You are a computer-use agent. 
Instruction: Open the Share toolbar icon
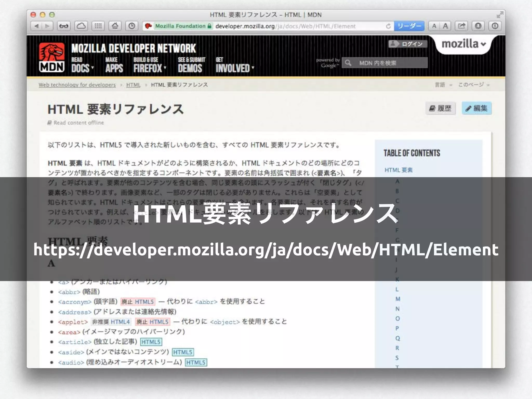coord(462,26)
